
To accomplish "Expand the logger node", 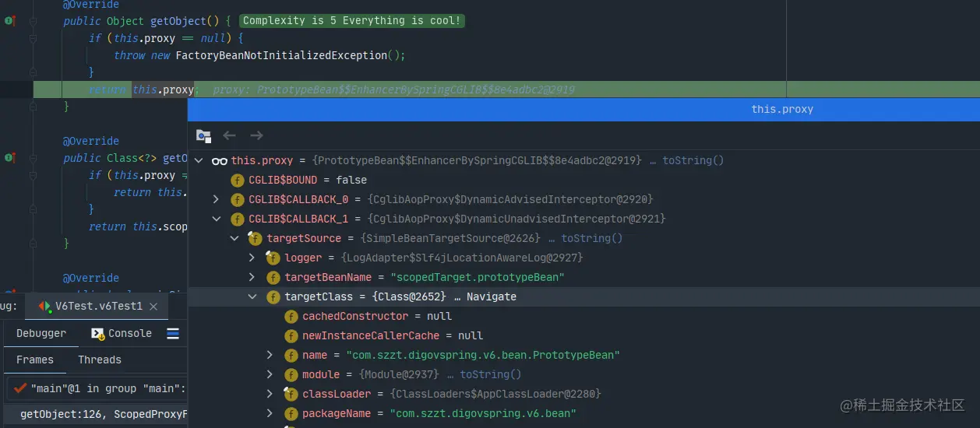I will tap(252, 258).
